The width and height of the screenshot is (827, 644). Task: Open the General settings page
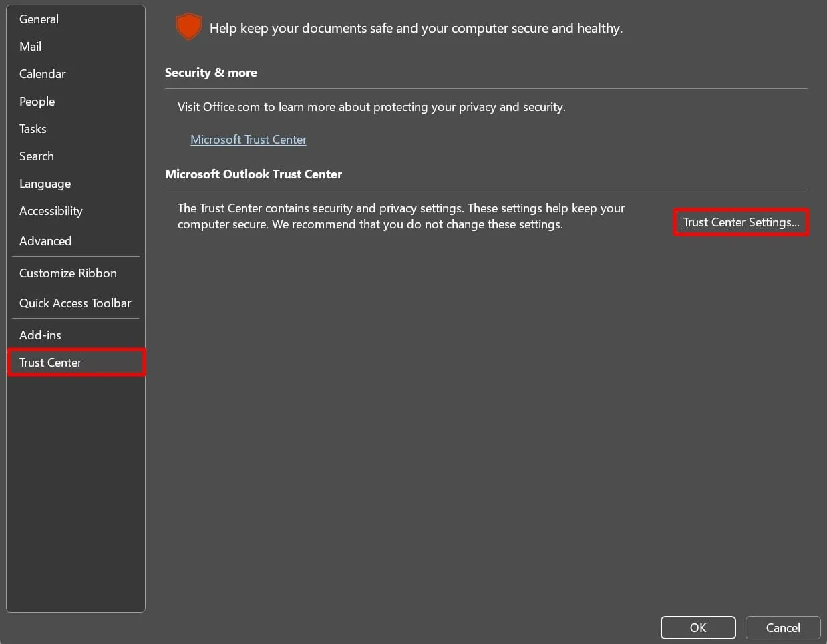pos(39,19)
